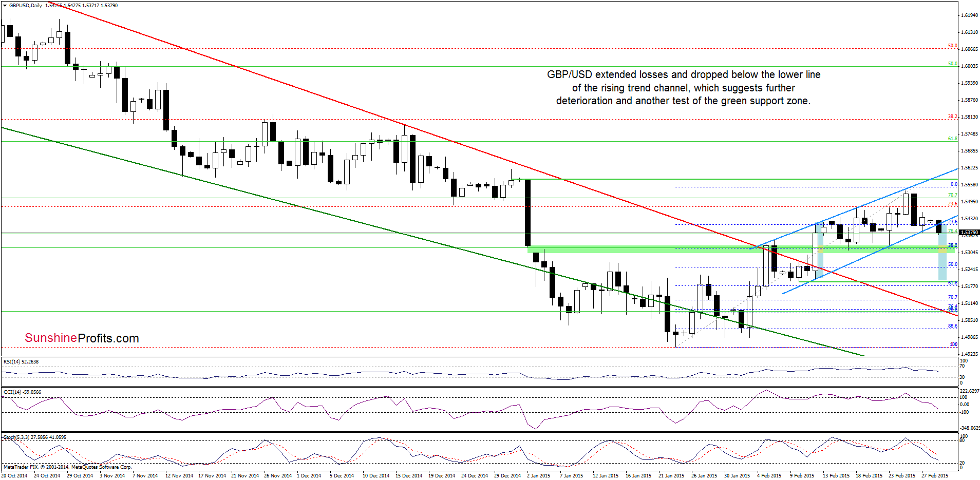980x480 pixels.
Task: Click the triangle arrow beside GBPUSD,Daily
Action: coord(5,6)
